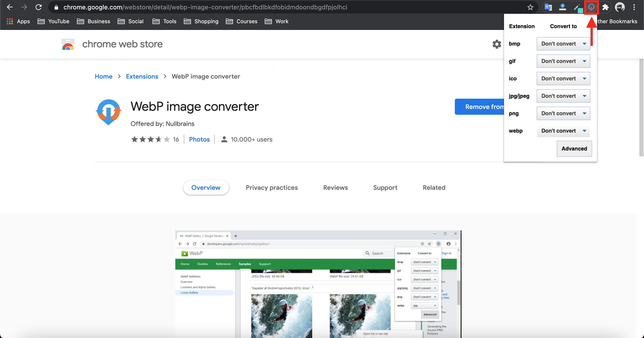Screen dimensions: 644x338
Task: Open Chrome Web Store settings gear
Action: click(x=496, y=44)
